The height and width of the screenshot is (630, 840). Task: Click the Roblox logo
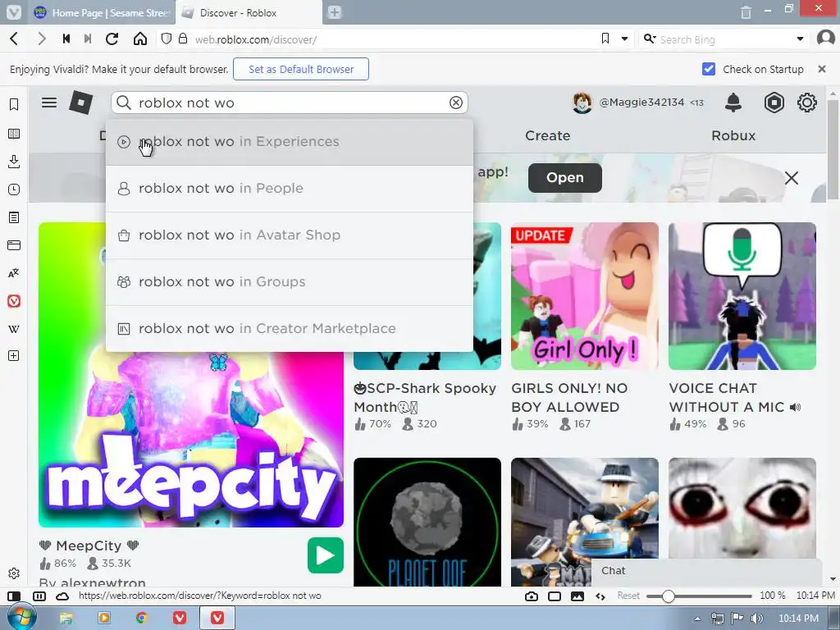coord(81,103)
